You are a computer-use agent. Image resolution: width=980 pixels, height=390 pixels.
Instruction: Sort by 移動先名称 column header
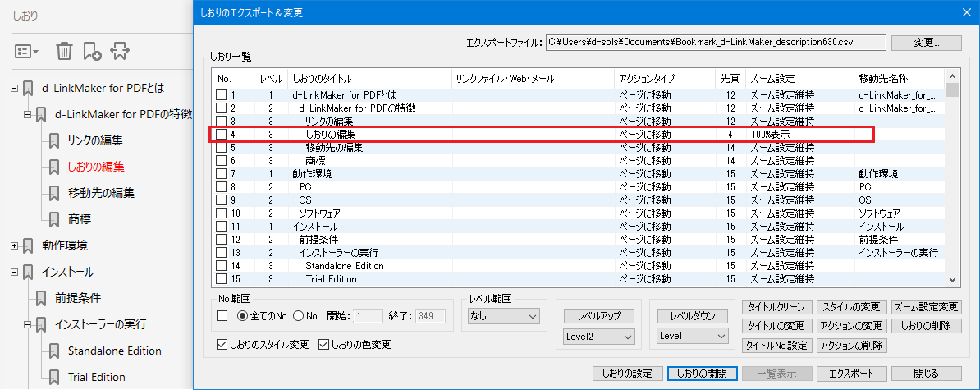click(x=900, y=79)
